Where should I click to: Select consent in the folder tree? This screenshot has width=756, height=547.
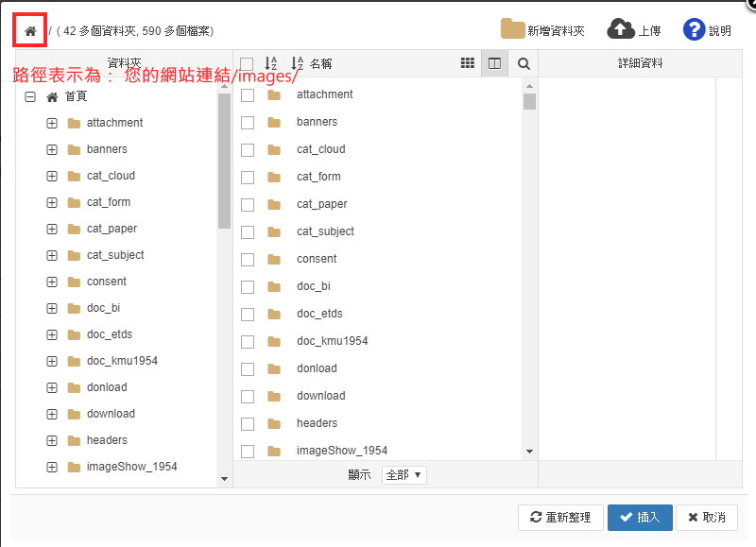click(x=107, y=282)
